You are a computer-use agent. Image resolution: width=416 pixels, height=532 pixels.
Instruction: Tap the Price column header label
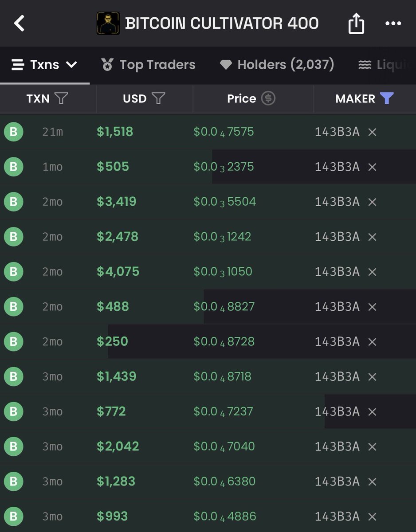click(242, 98)
